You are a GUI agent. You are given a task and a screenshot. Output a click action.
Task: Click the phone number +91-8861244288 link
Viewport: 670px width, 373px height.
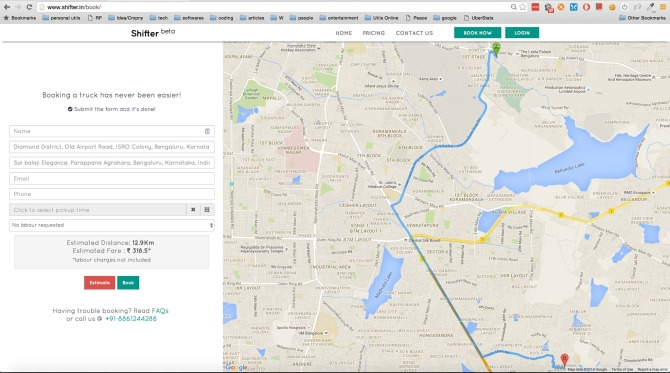click(x=131, y=319)
